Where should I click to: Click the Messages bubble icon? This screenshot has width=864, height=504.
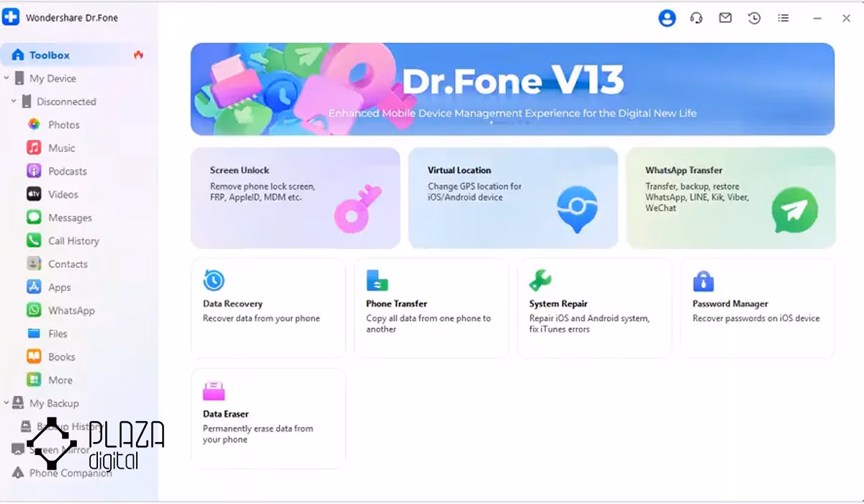[x=34, y=217]
